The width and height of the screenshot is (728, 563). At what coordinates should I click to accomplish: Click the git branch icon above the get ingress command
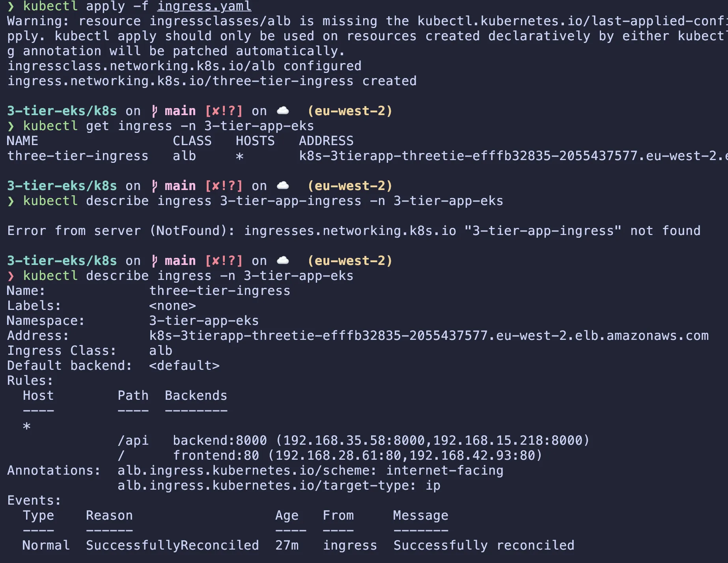[x=155, y=111]
